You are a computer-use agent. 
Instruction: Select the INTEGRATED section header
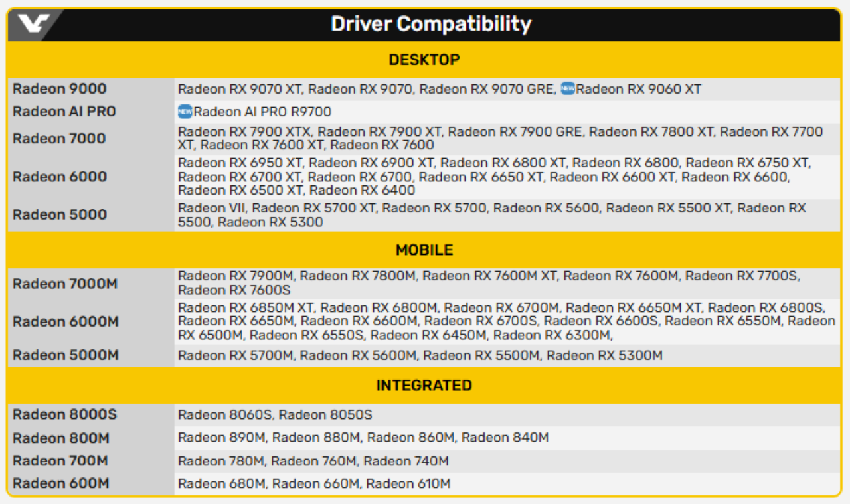pyautogui.click(x=424, y=386)
